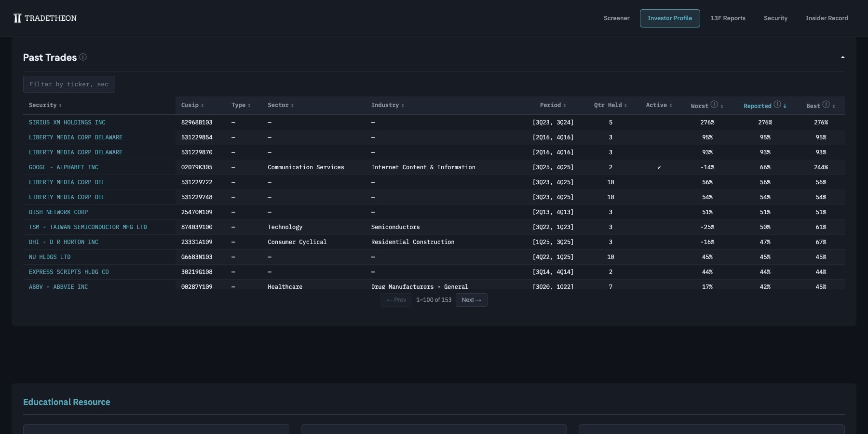868x434 pixels.
Task: Open Sirius XM Holdings Inc link
Action: tap(67, 122)
